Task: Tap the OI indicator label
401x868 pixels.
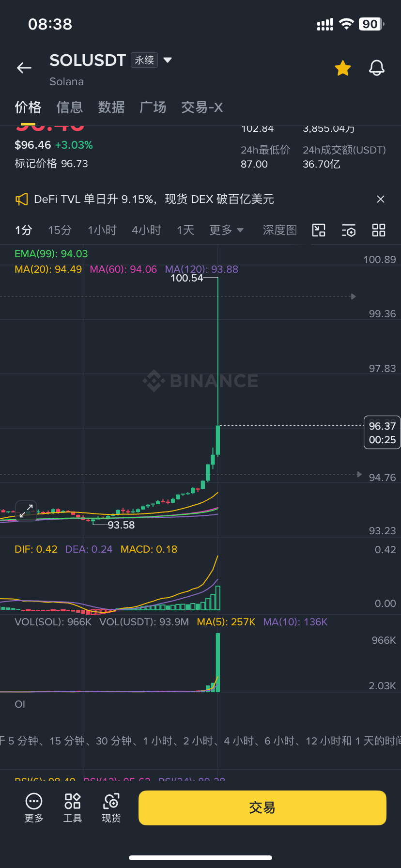Action: pyautogui.click(x=20, y=704)
